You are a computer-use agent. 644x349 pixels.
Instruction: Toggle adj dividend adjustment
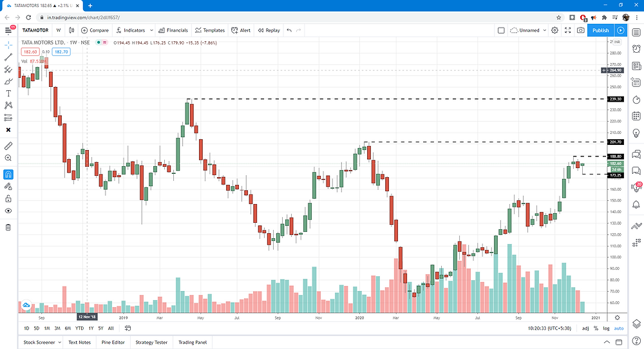(585, 328)
